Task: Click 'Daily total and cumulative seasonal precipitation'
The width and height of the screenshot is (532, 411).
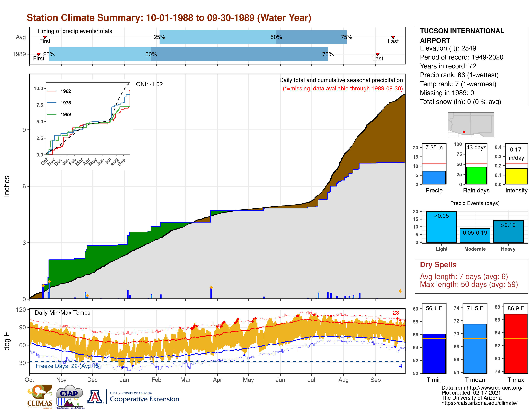Action: (x=341, y=80)
